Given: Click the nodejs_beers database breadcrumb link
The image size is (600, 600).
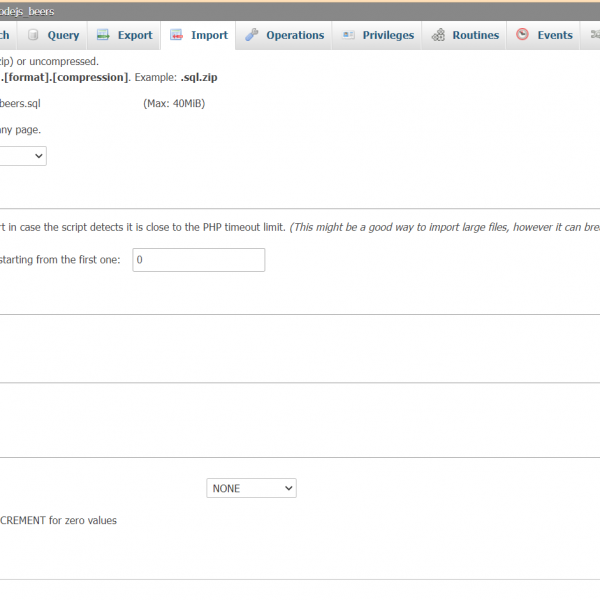Looking at the screenshot, I should tap(28, 11).
